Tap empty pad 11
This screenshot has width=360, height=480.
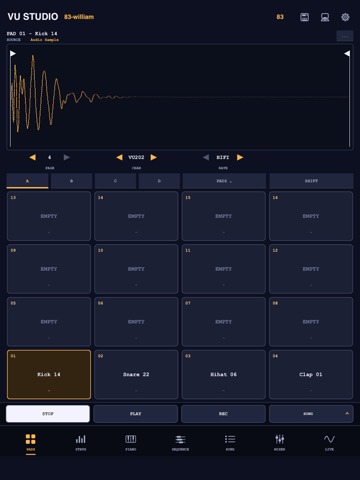pos(223,269)
